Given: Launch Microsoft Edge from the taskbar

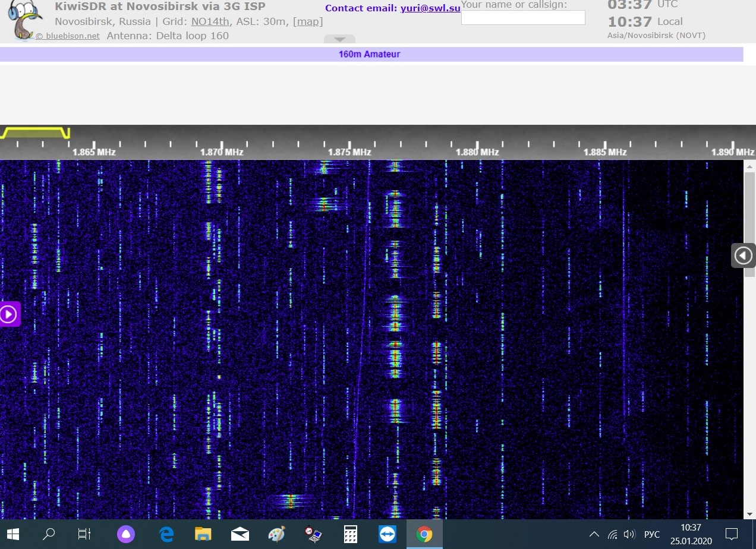Looking at the screenshot, I should click(166, 534).
